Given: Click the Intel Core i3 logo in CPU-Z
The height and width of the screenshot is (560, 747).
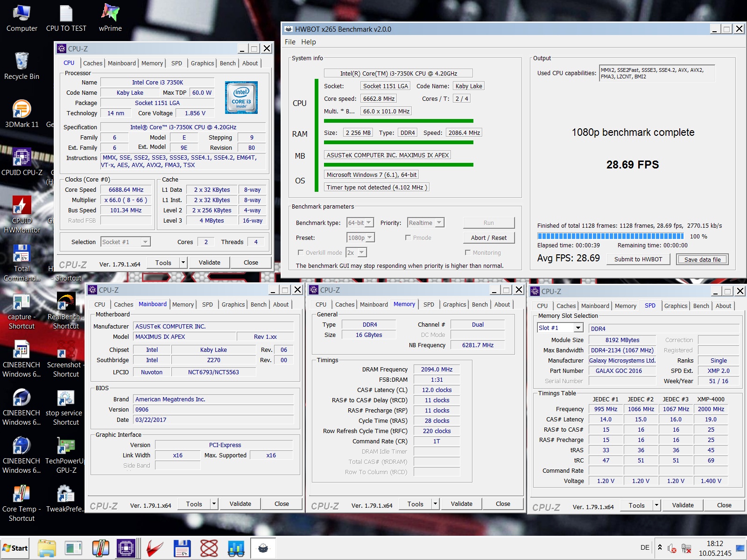Looking at the screenshot, I should click(241, 98).
